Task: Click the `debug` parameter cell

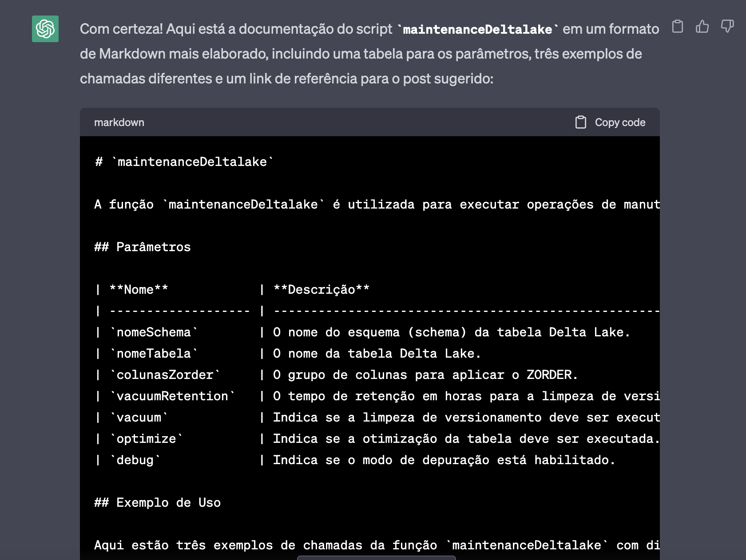Action: pos(135,460)
